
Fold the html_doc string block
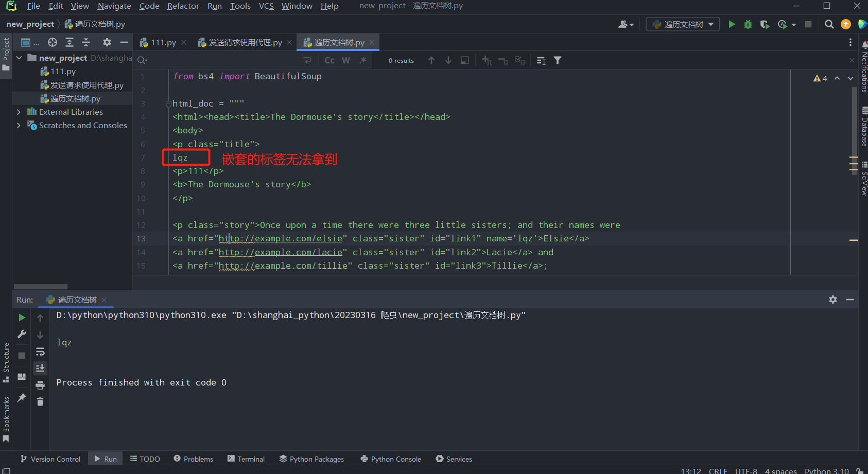tap(168, 104)
